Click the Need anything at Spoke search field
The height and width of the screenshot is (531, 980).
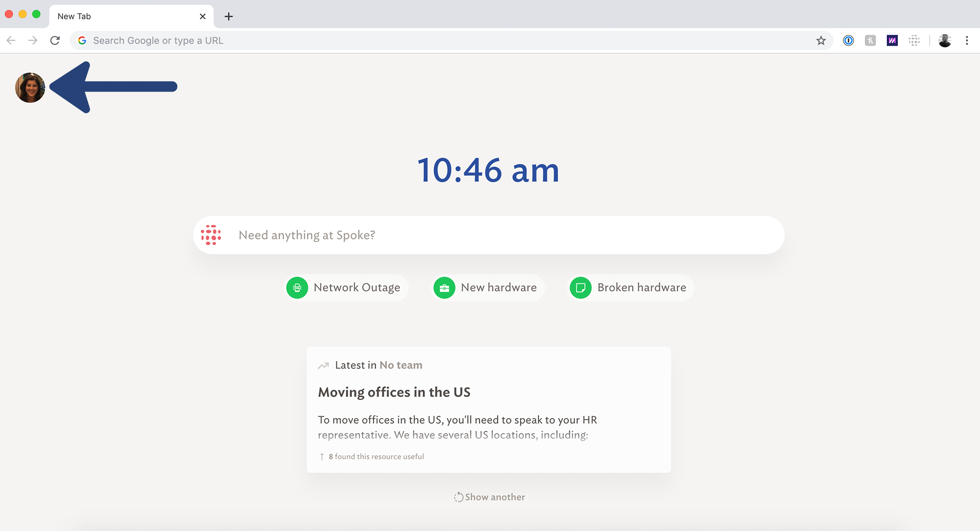tap(489, 235)
